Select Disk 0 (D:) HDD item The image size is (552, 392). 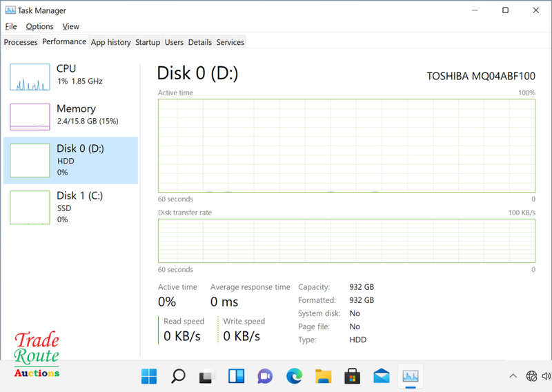pos(71,160)
